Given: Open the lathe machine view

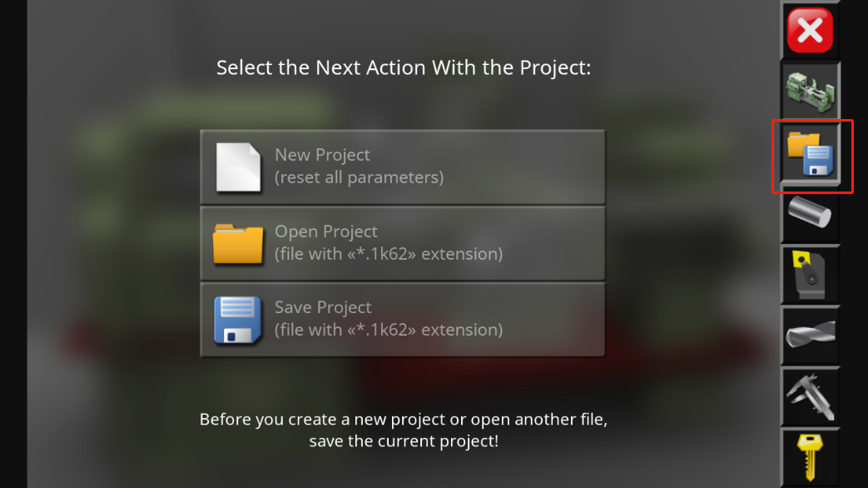Looking at the screenshot, I should (x=810, y=91).
